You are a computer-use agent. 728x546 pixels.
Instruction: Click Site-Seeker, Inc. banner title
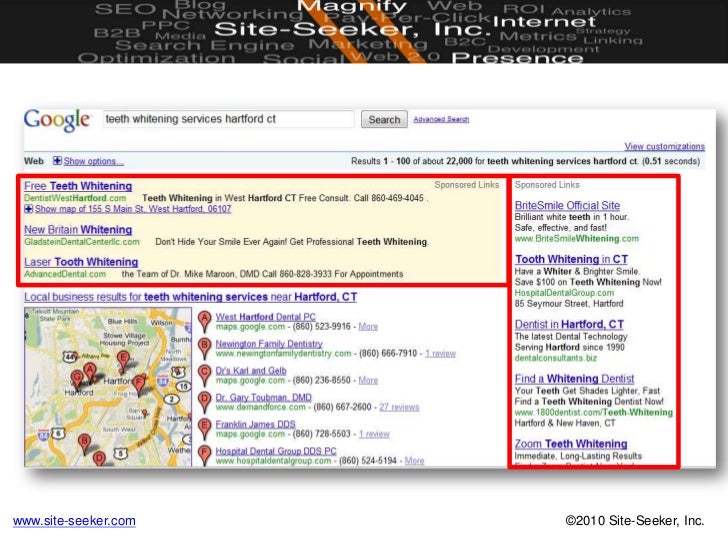352,29
